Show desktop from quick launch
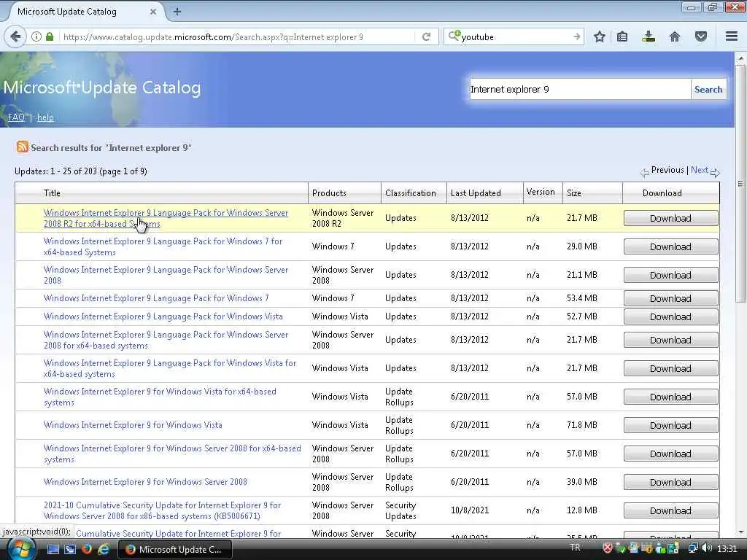Image resolution: width=747 pixels, height=560 pixels. click(53, 550)
